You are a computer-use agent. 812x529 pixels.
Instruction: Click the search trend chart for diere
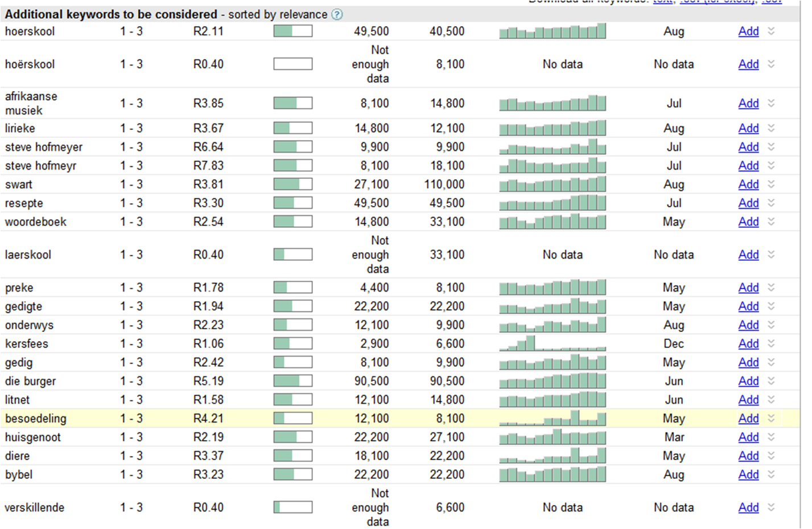point(553,456)
